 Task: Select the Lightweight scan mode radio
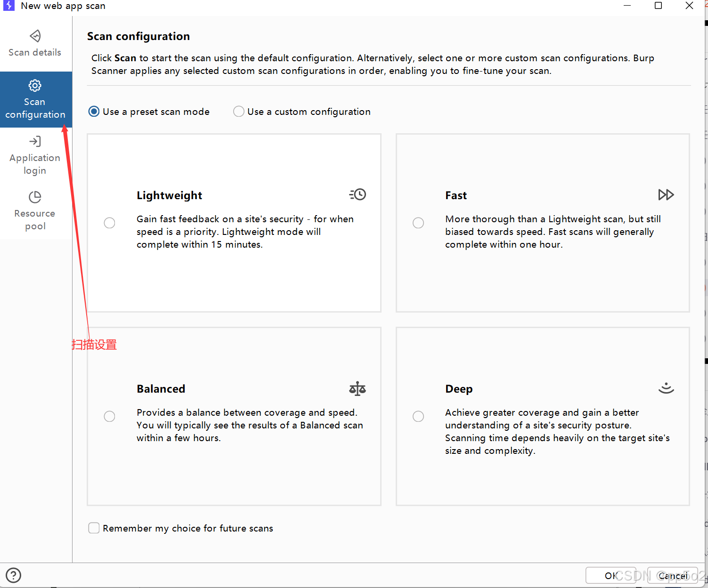click(109, 223)
